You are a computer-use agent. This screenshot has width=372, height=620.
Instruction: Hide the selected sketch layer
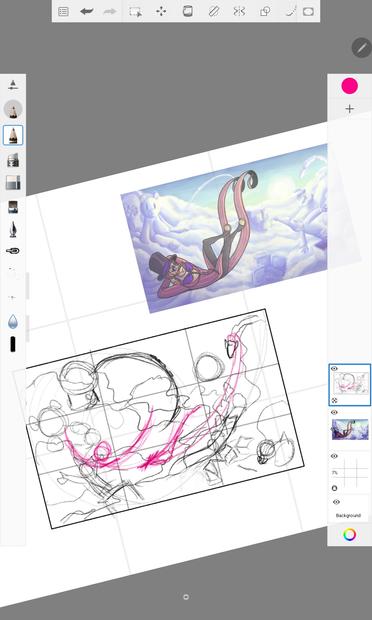(334, 369)
